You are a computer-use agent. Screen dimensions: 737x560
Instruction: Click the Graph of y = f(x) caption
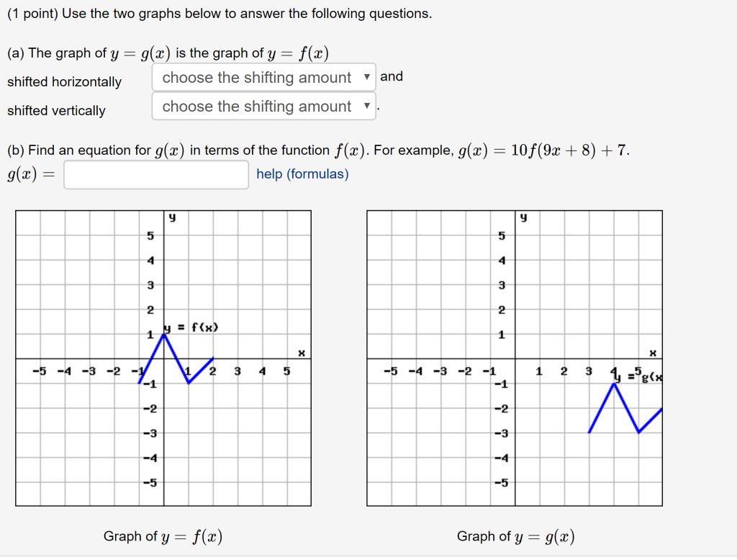[163, 536]
